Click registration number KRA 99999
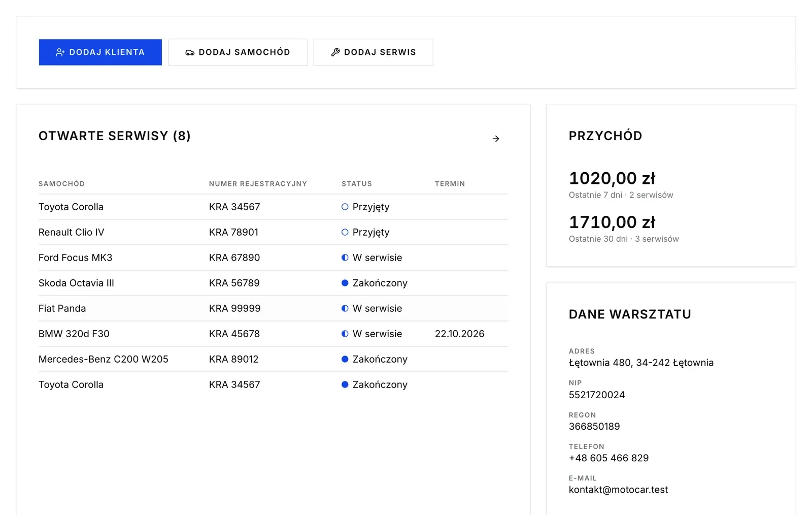Screen dimensions: 812x515 (x=235, y=308)
